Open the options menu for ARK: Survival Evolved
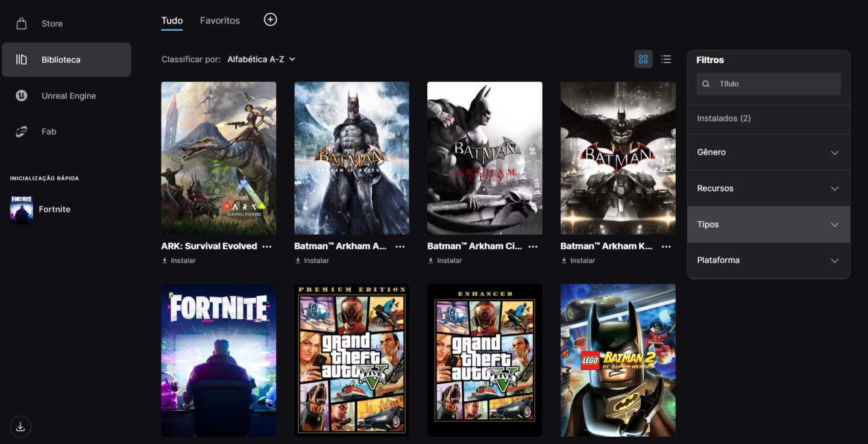This screenshot has width=868, height=444. point(267,246)
